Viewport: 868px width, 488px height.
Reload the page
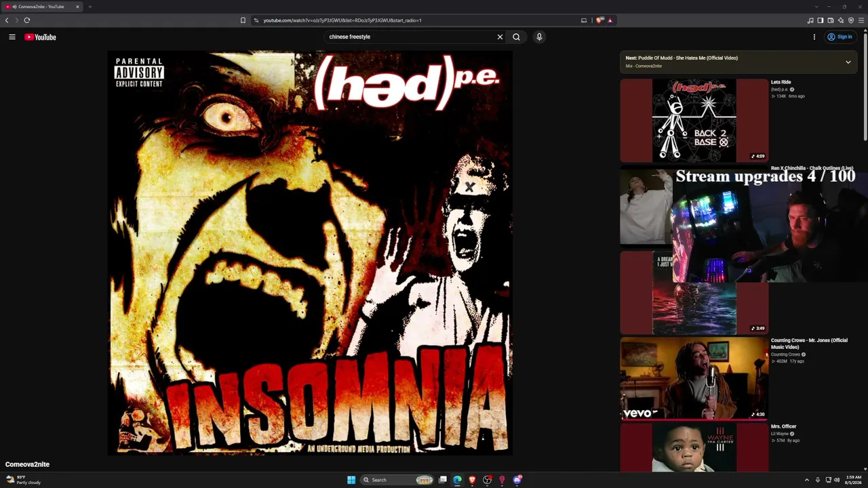[27, 20]
